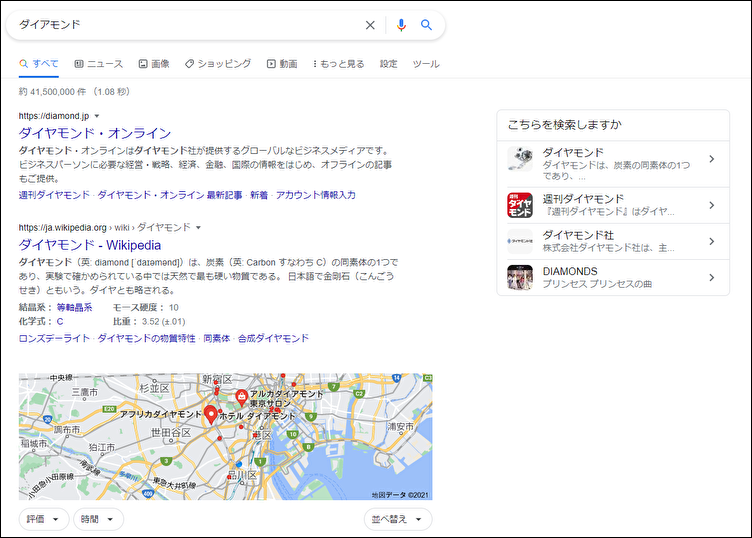Open the 時間 filter dropdown
Screen dimensions: 752x538
click(98, 519)
